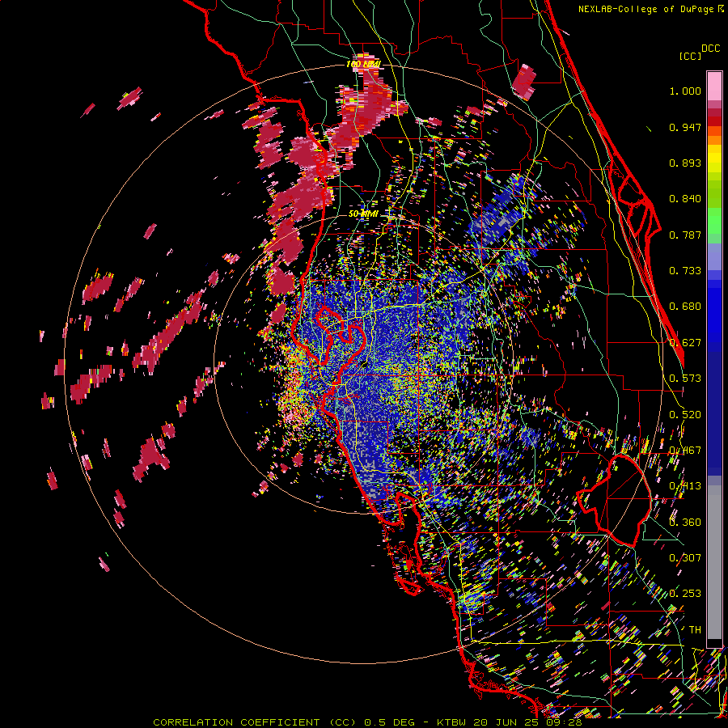Select the 0.680 scale value

point(685,307)
